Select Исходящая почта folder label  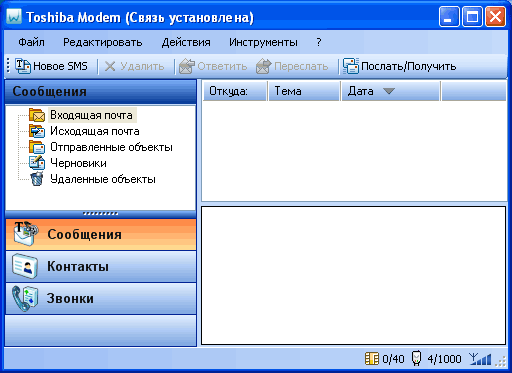pos(95,131)
